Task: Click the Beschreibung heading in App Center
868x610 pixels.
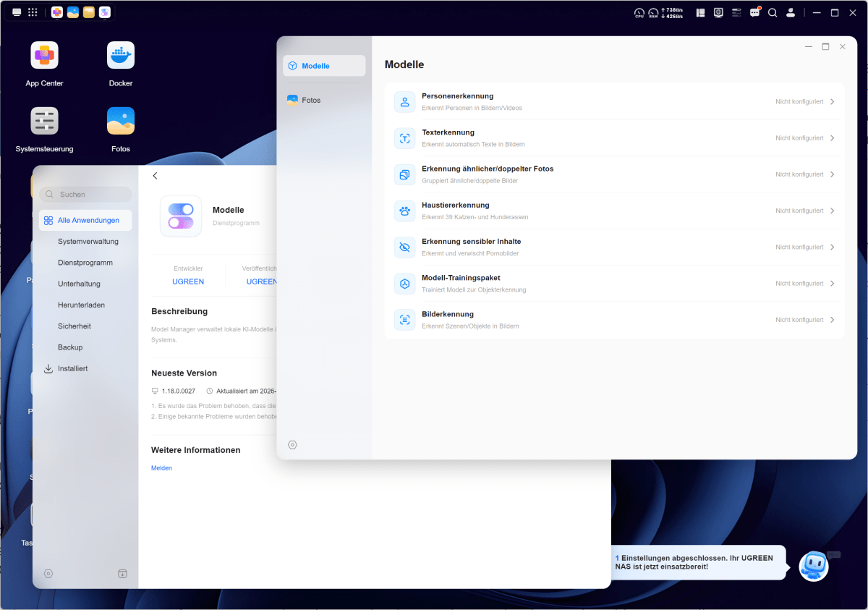Action: pos(179,311)
